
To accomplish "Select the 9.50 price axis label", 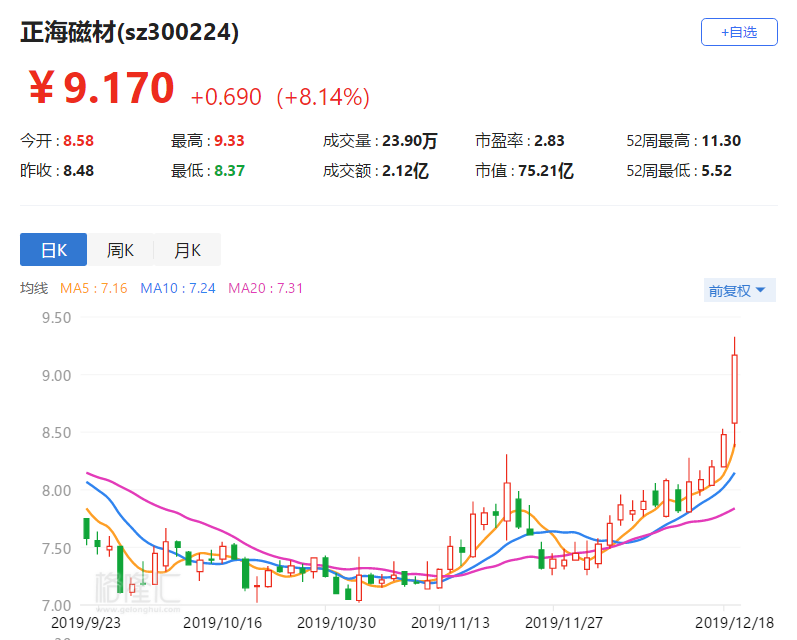I will 56,318.
